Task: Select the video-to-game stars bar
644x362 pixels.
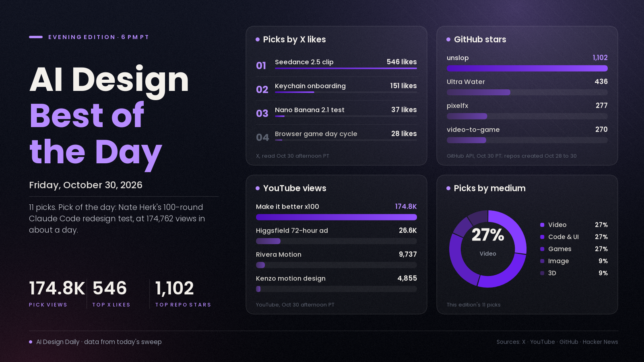Action: coord(527,140)
